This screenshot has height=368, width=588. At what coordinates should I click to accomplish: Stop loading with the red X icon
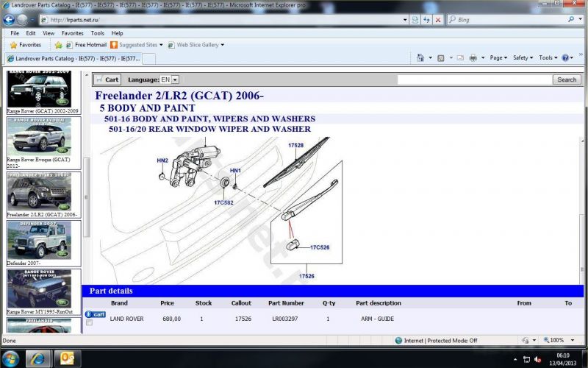click(x=437, y=20)
